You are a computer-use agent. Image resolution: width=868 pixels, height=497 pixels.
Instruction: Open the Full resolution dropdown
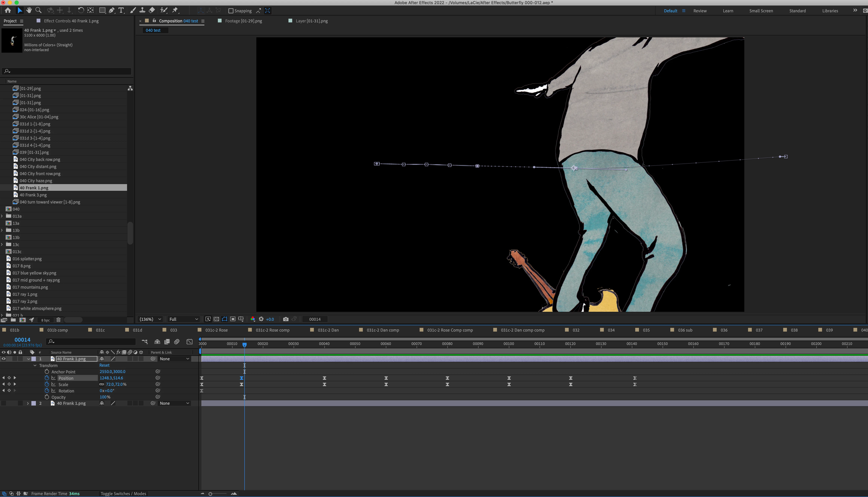(x=183, y=319)
